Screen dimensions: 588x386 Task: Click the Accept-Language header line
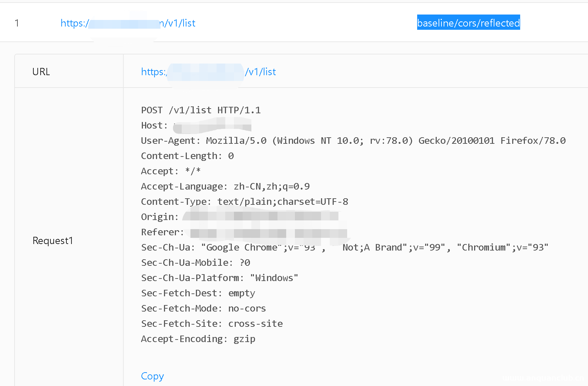click(x=225, y=187)
